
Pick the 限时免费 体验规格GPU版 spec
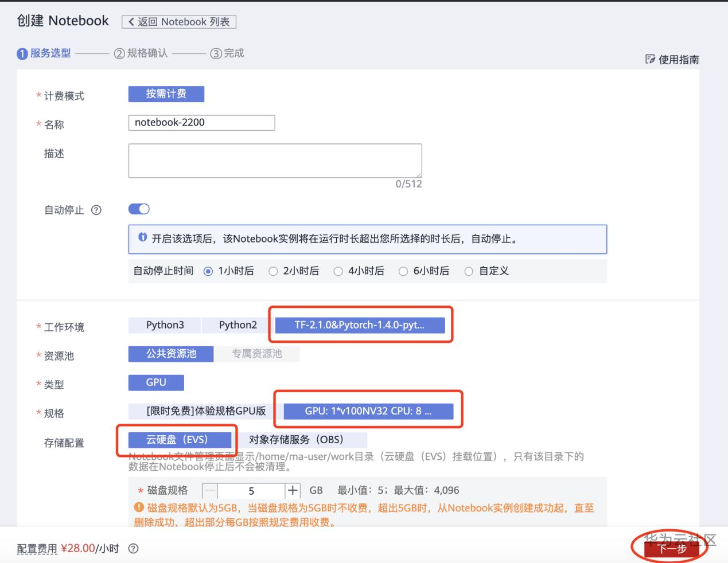tap(205, 411)
